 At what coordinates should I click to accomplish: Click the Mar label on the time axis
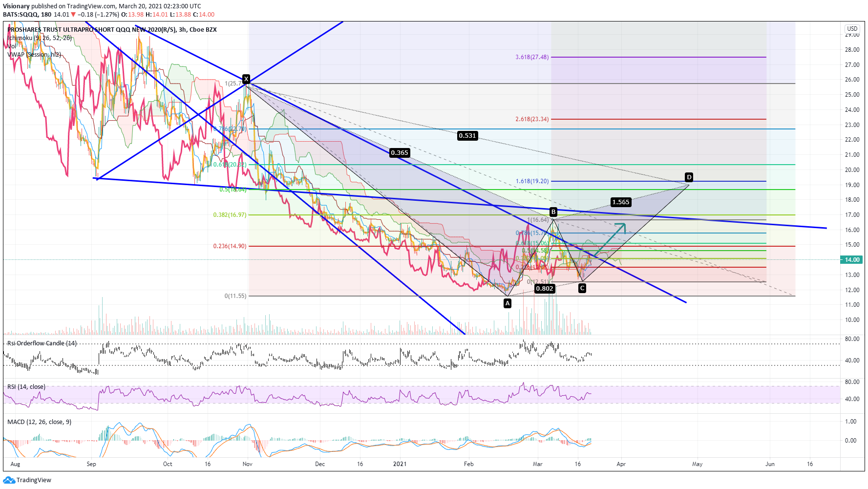coord(538,464)
